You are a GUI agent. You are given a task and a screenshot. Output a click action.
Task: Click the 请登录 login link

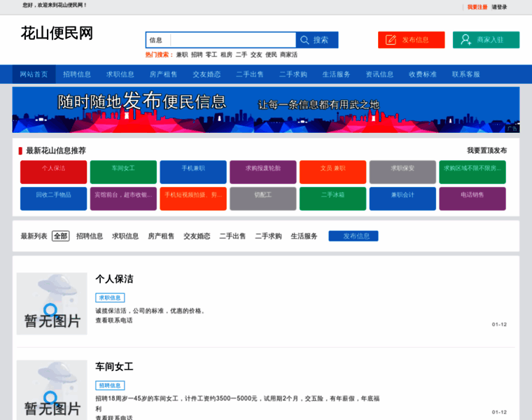pos(499,7)
